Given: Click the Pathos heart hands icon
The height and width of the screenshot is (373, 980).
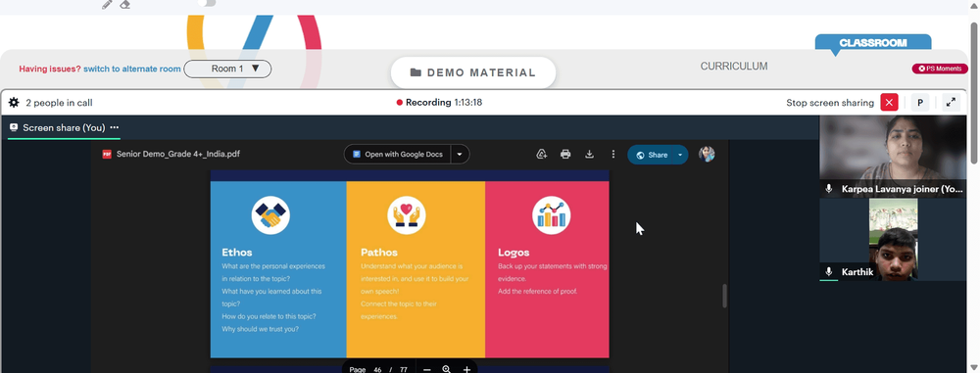Looking at the screenshot, I should point(407,215).
